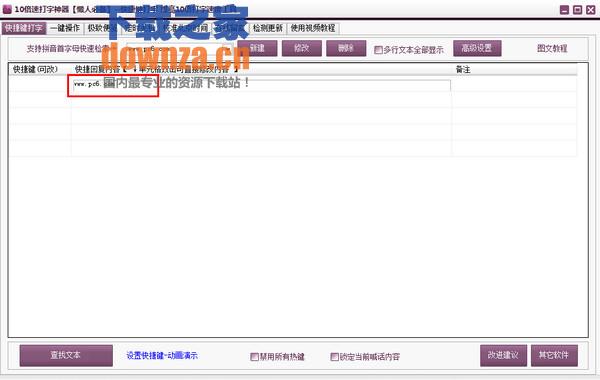The width and height of the screenshot is (600, 380).
Task: Open the 检测更新 tab
Action: (x=268, y=28)
